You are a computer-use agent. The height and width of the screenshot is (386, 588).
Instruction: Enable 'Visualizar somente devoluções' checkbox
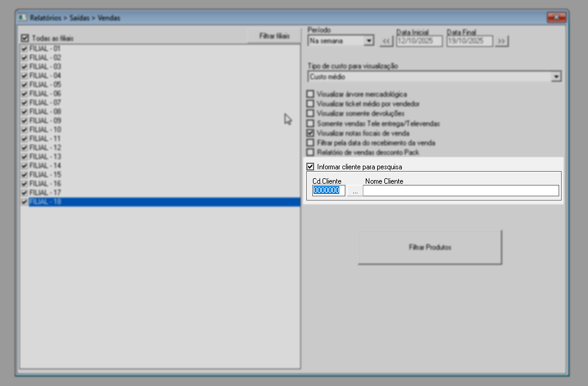[x=310, y=113]
